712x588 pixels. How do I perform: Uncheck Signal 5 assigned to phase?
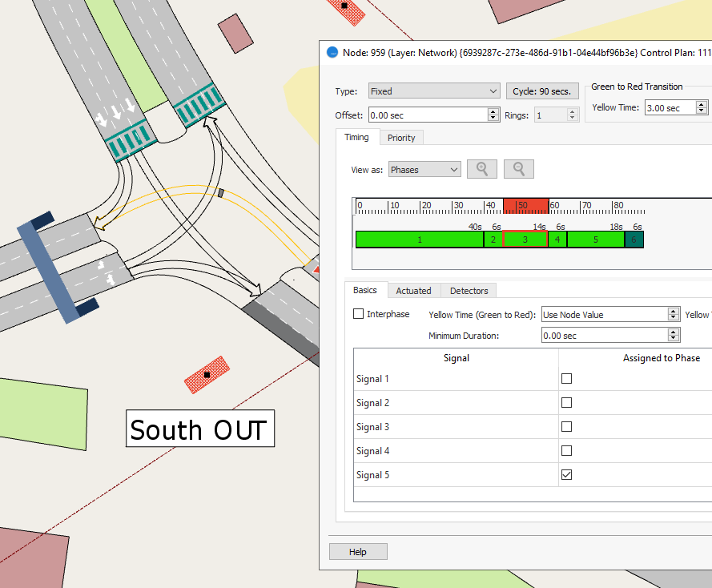point(567,474)
